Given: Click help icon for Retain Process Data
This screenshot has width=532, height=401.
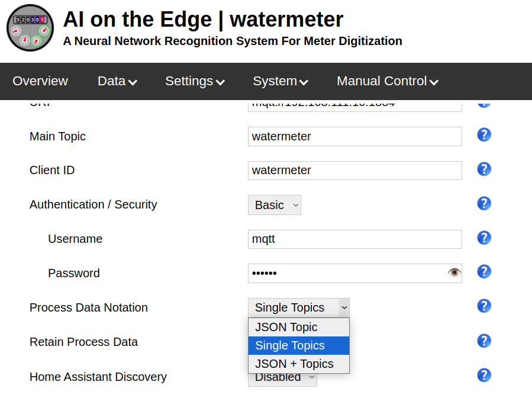Looking at the screenshot, I should coord(484,341).
